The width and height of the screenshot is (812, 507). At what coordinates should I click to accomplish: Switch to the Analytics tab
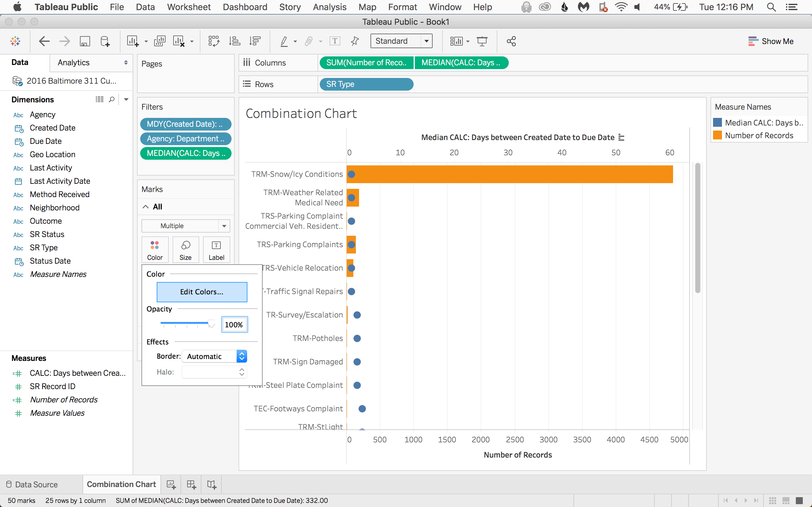coord(74,62)
